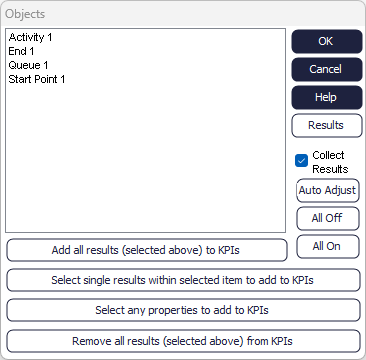Confirm the dialog with OK
This screenshot has width=366, height=360.
(327, 41)
